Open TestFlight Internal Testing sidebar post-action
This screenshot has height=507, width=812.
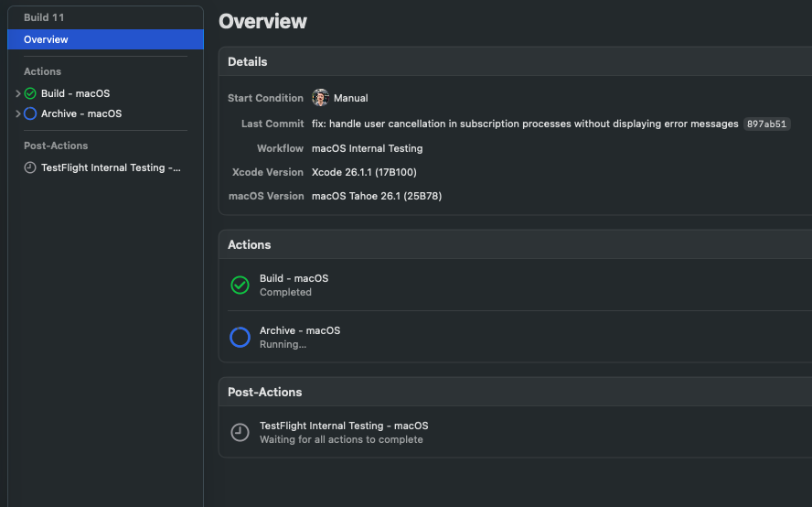click(x=111, y=167)
